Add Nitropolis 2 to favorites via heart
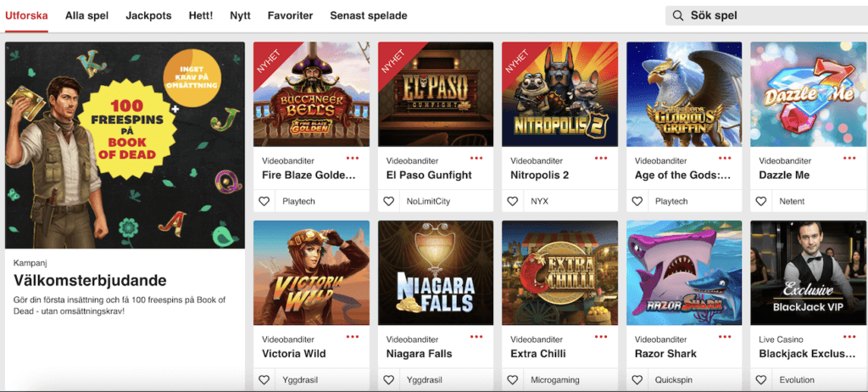Screen dimensions: 868x392 coord(513,201)
